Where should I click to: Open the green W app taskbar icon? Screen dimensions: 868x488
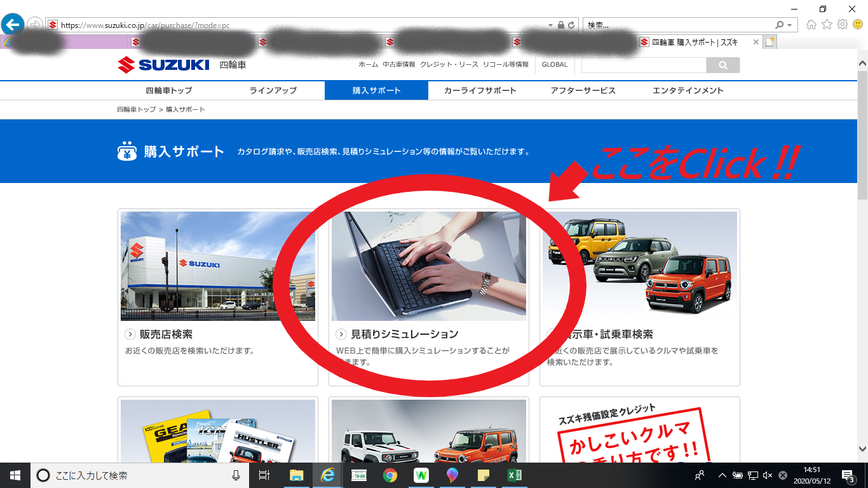421,475
